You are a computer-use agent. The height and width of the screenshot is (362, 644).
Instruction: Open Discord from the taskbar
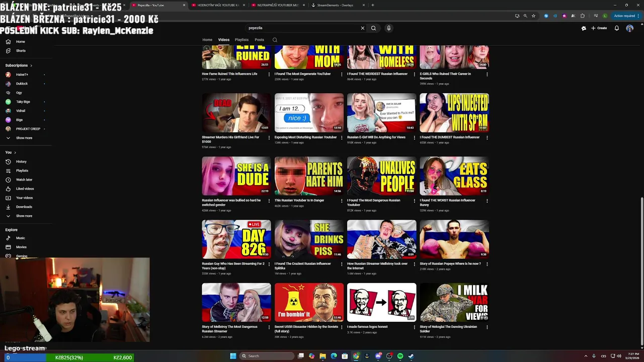(x=378, y=356)
